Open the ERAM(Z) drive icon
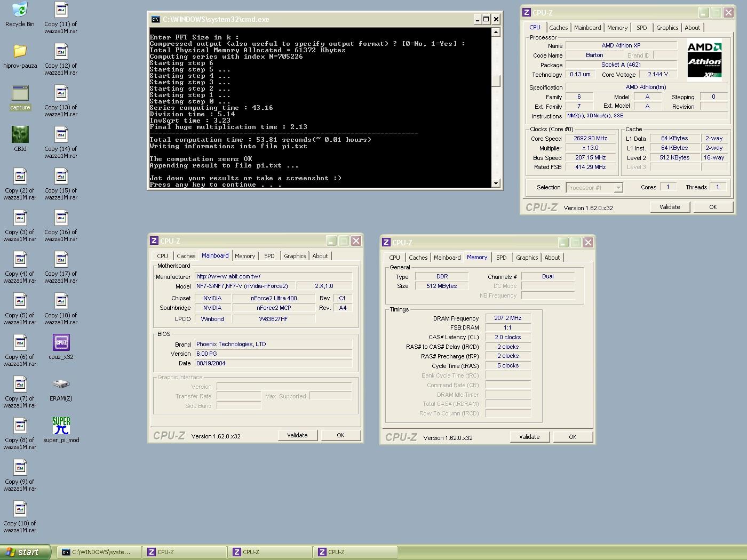 [61, 389]
